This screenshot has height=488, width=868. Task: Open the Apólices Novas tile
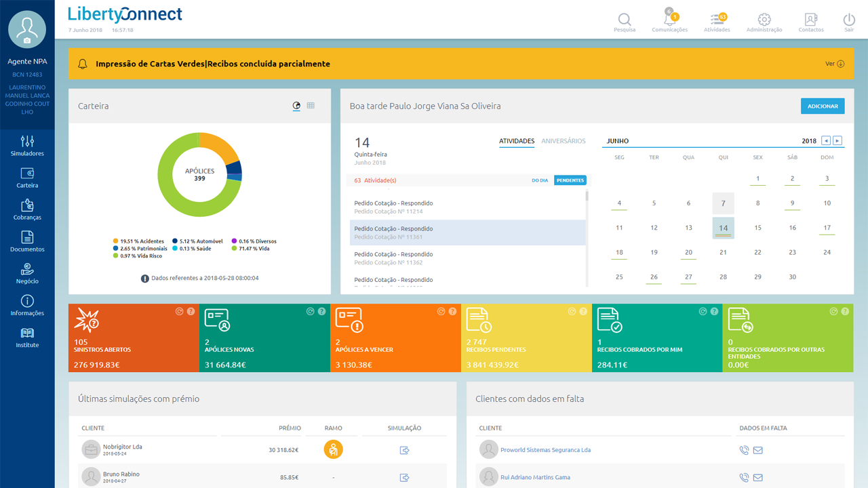pyautogui.click(x=264, y=338)
